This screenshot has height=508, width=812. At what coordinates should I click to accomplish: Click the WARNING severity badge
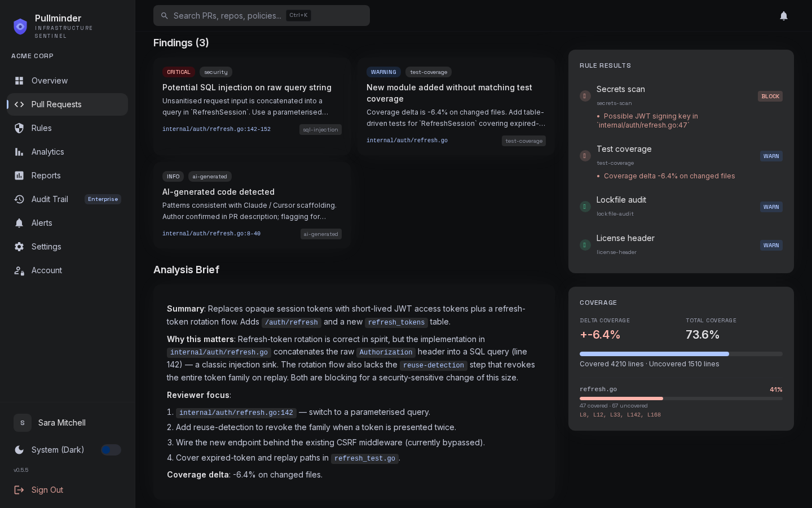(383, 72)
